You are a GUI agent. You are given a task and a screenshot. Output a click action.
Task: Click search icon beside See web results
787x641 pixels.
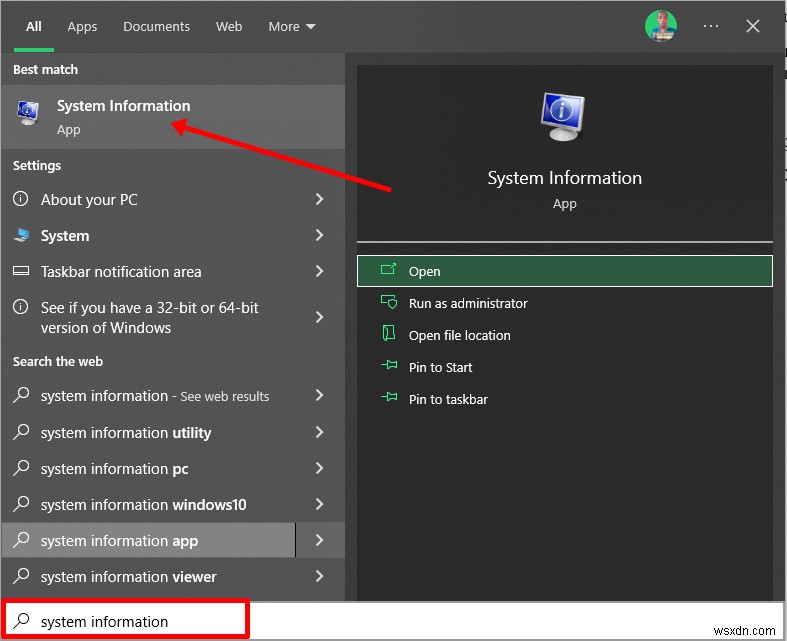21,395
